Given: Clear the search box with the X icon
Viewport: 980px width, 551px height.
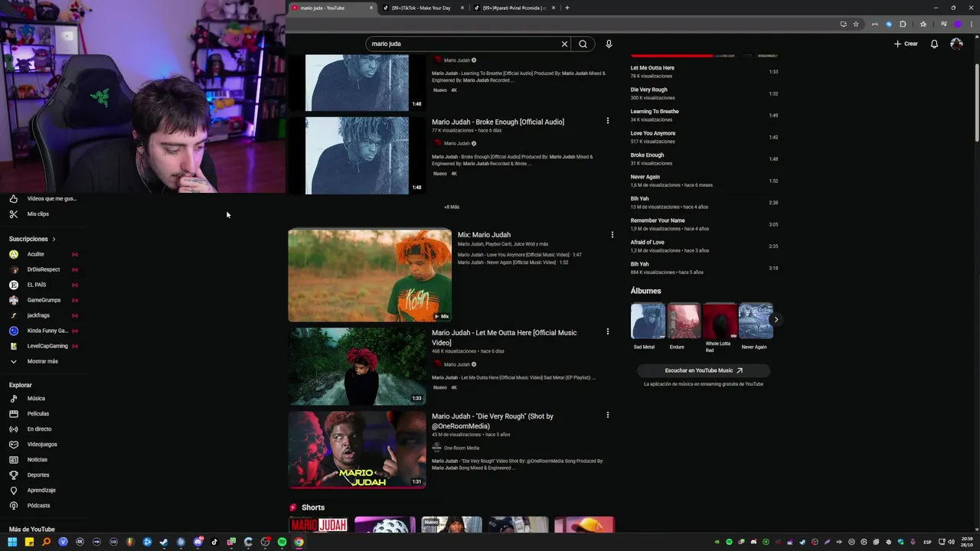Looking at the screenshot, I should pos(564,44).
